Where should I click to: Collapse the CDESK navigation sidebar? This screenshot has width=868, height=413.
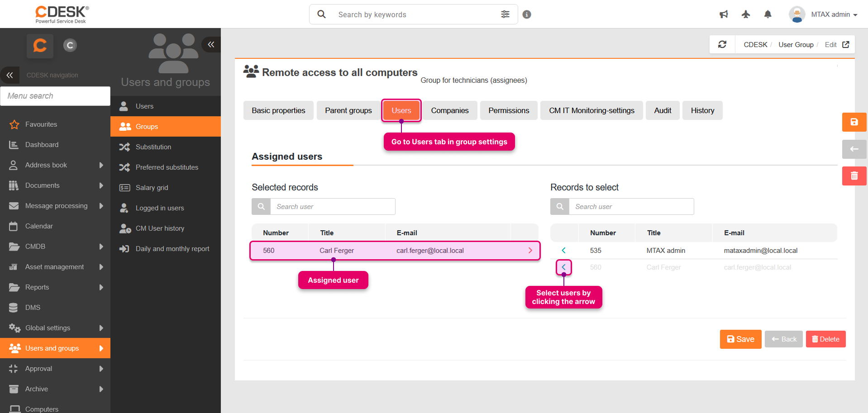coord(10,75)
